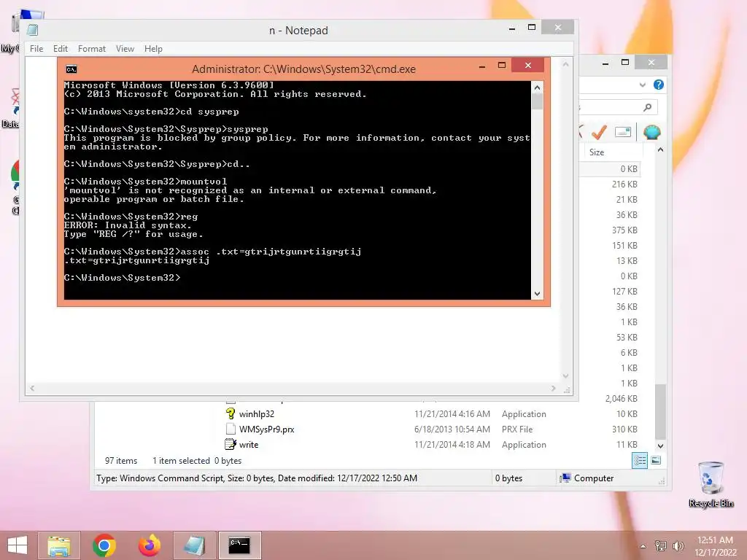The height and width of the screenshot is (560, 747).
Task: Click Explorer blue help icon
Action: click(659, 85)
